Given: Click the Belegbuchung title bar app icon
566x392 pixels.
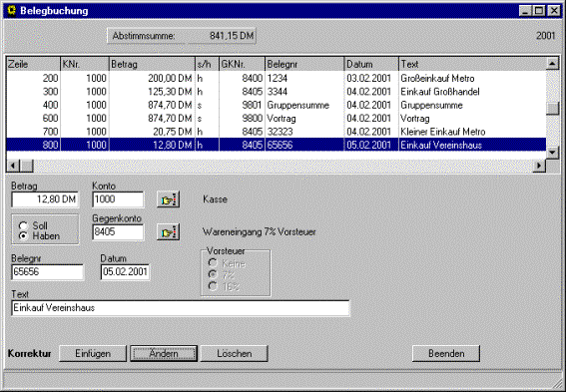Looking at the screenshot, I should [x=12, y=10].
